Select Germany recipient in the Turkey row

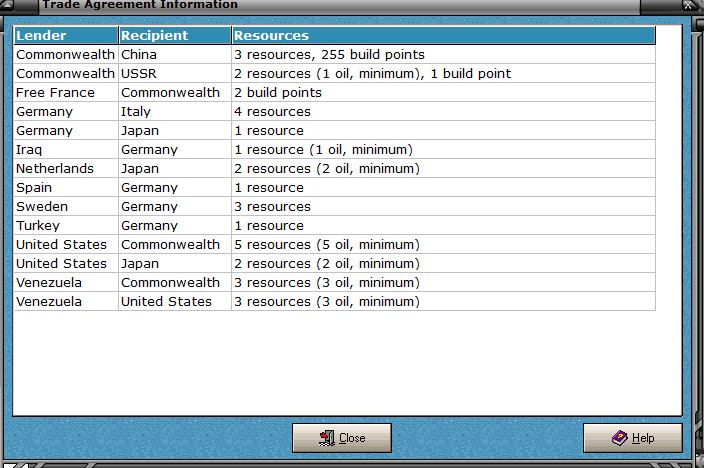pyautogui.click(x=175, y=225)
